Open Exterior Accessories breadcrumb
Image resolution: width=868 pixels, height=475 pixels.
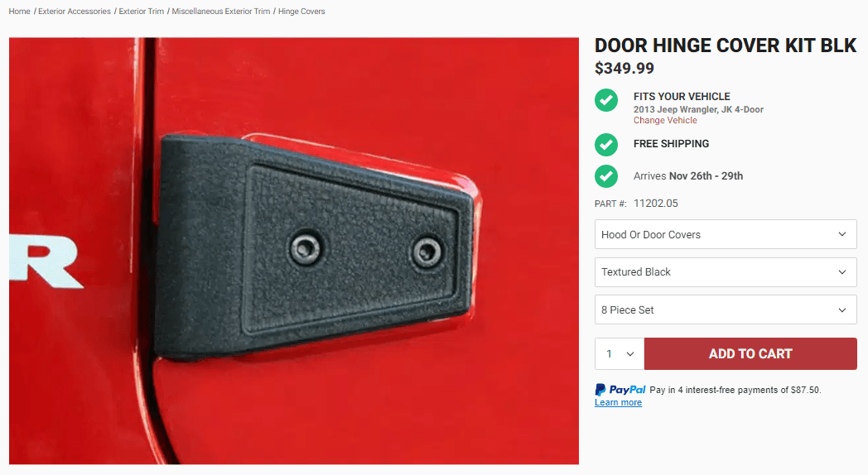[x=75, y=11]
